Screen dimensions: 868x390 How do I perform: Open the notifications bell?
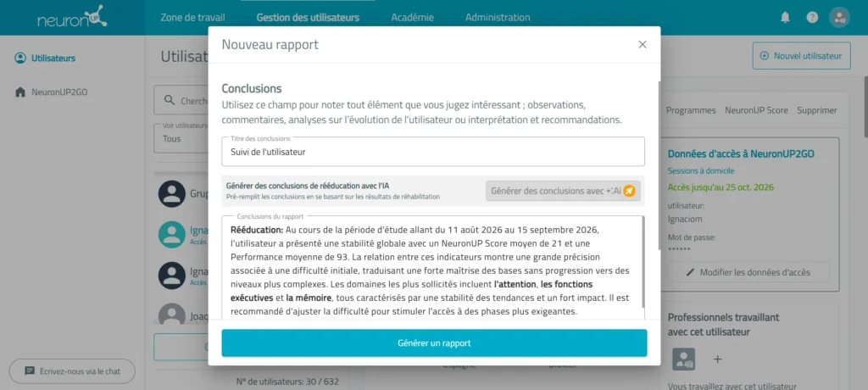coord(785,18)
